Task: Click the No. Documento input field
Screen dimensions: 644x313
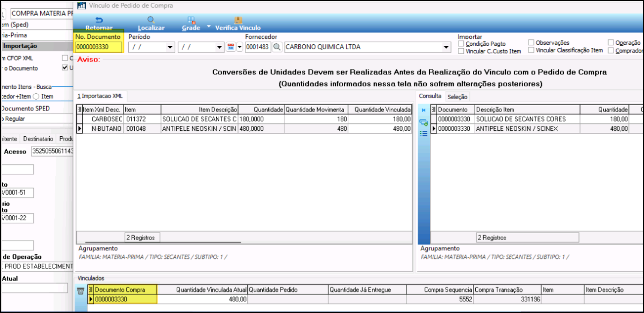Action: pos(98,47)
